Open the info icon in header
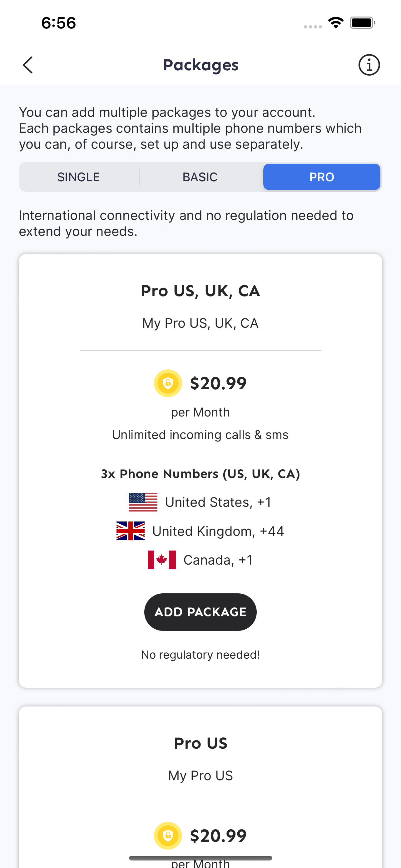Viewport: 401px width, 868px height. (x=369, y=65)
